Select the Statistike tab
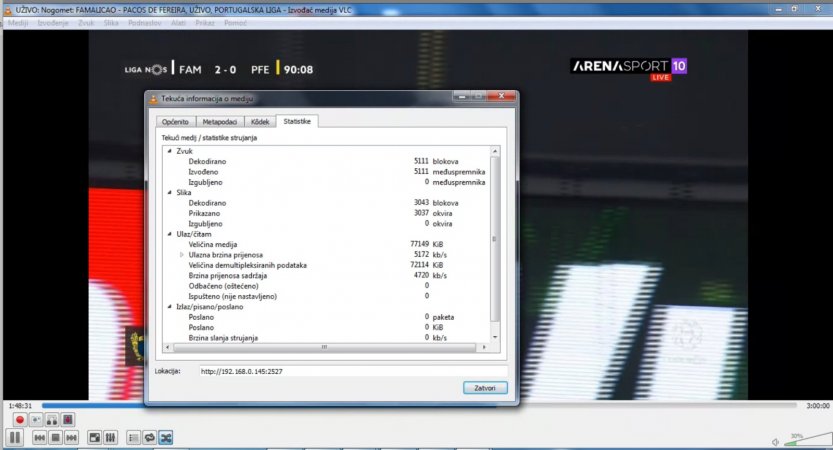Viewport: 833px width, 450px height. (297, 121)
